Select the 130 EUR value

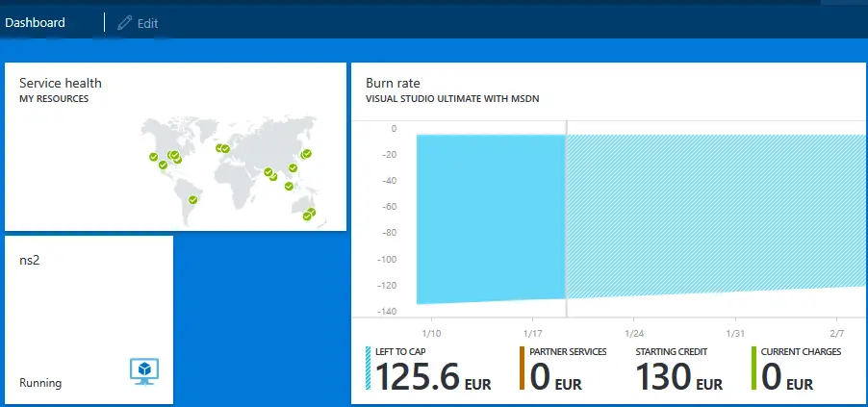click(678, 377)
